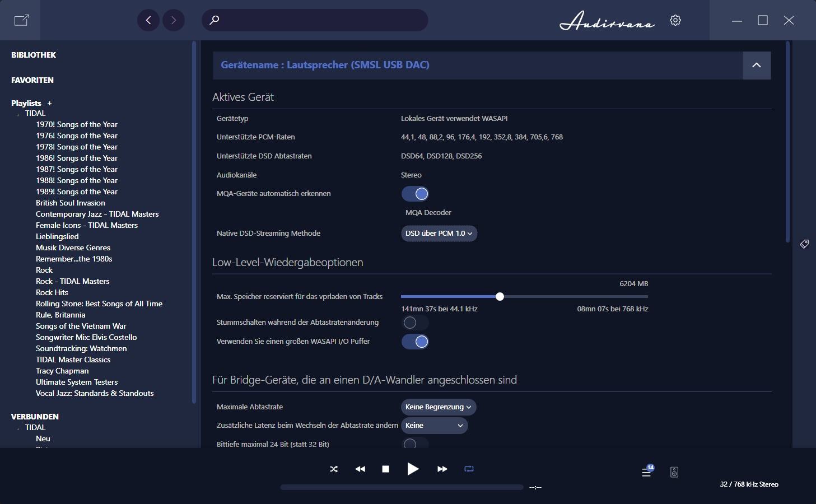The width and height of the screenshot is (816, 504).
Task: Select the Rock Hits playlist
Action: point(52,292)
